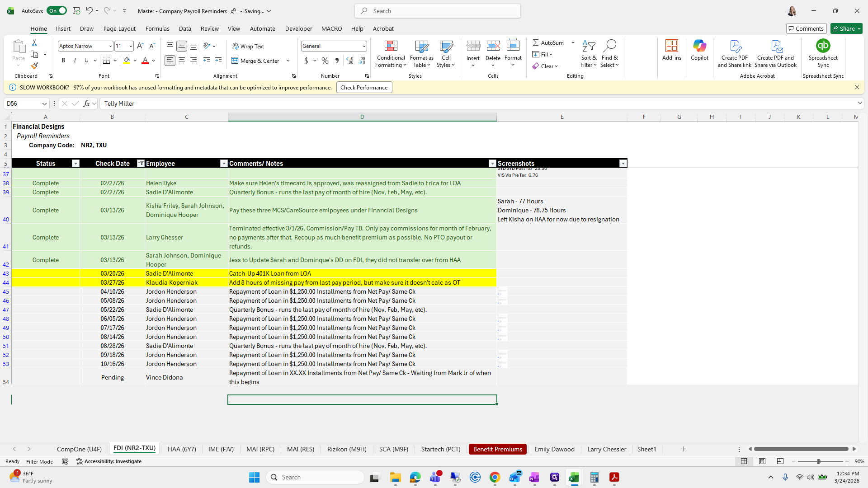Image resolution: width=868 pixels, height=488 pixels.
Task: Expand the font name combo box
Action: (110, 46)
